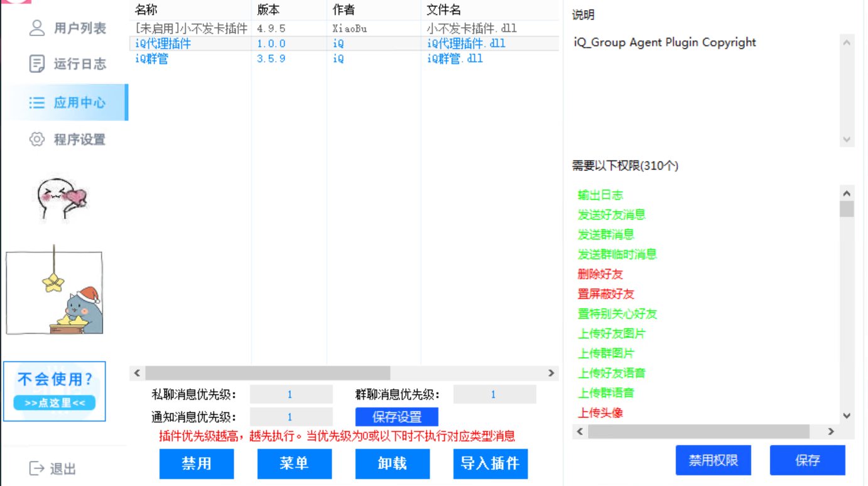The width and height of the screenshot is (868, 486).
Task: Select the 上传群图片 permission
Action: click(x=606, y=353)
